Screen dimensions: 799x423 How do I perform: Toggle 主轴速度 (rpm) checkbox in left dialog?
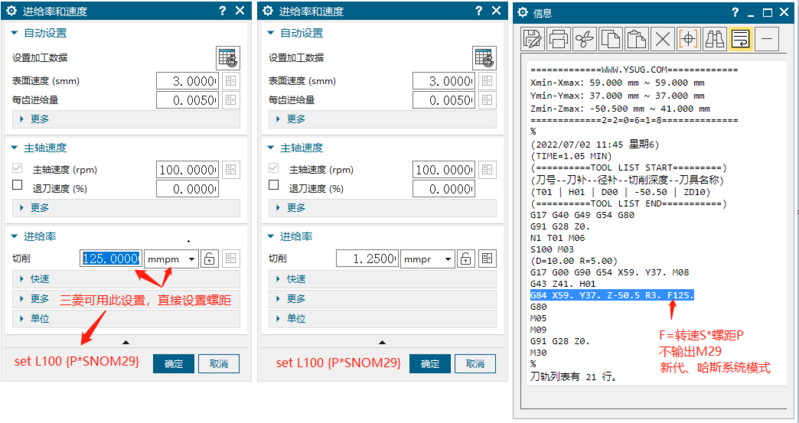click(x=17, y=168)
